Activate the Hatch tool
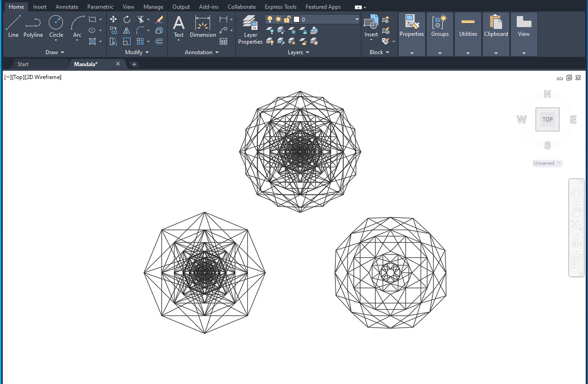Screen dimensions: 588x384 click(x=92, y=41)
